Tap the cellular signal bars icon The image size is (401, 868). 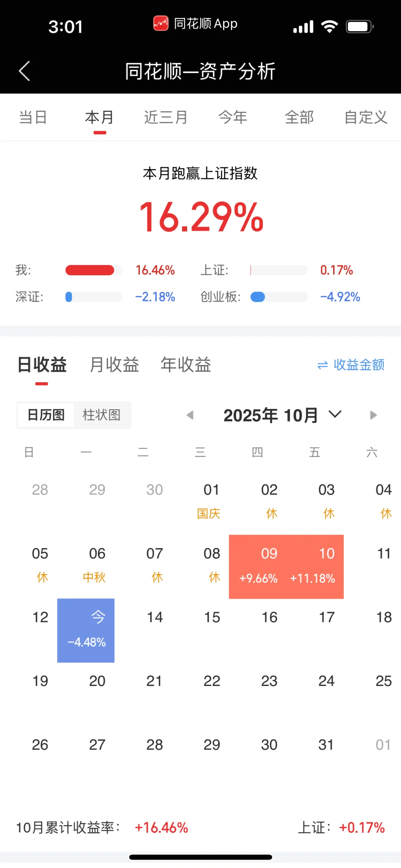303,27
